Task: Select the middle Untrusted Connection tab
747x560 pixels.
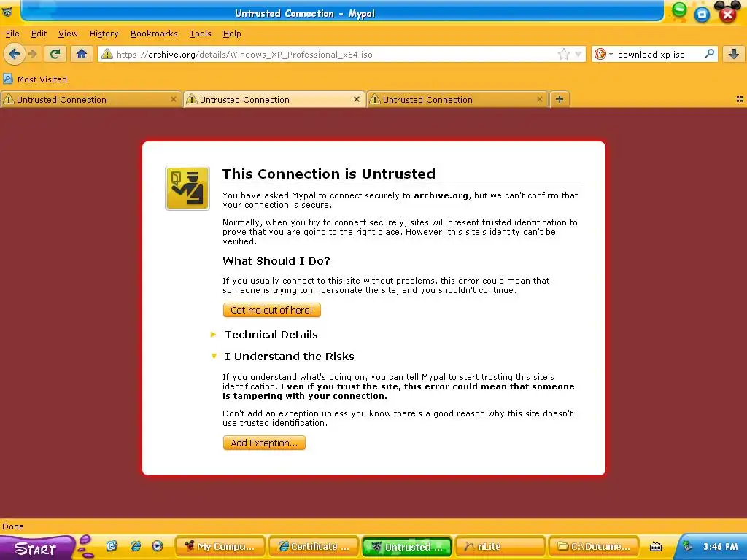Action: pyautogui.click(x=274, y=99)
